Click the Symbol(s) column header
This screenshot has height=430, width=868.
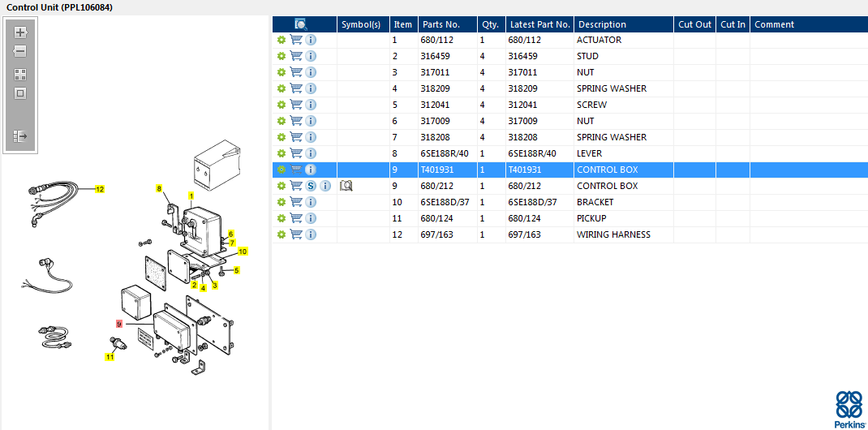(363, 24)
